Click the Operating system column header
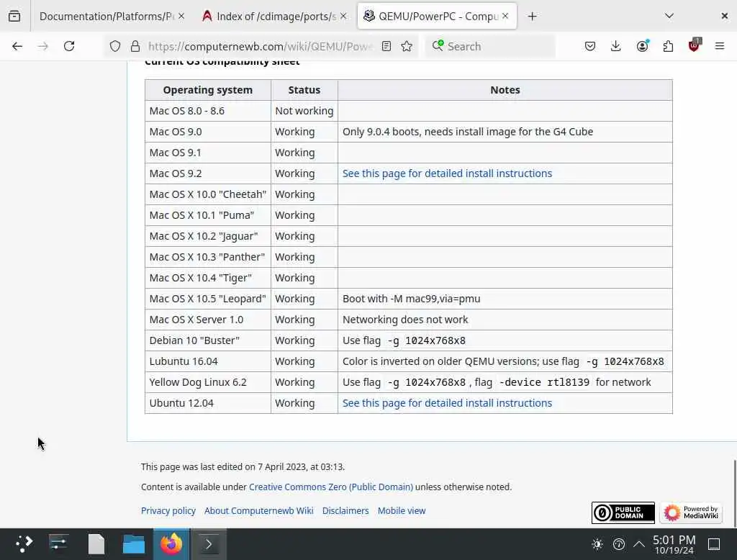 pyautogui.click(x=208, y=90)
